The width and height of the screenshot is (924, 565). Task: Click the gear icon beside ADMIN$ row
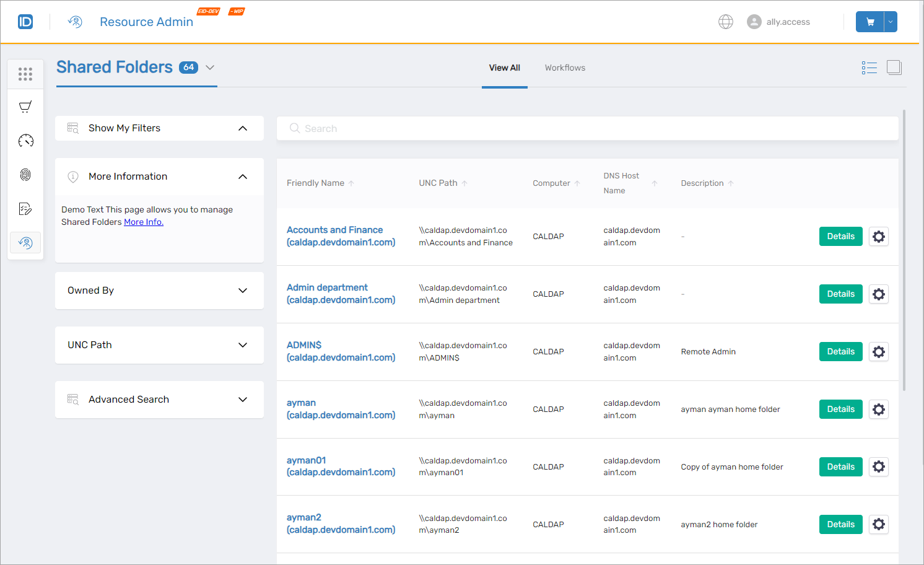[879, 351]
